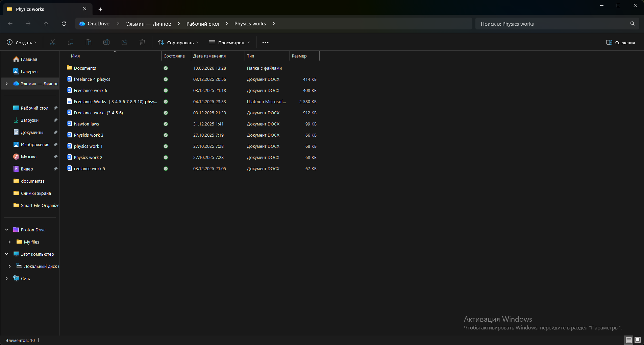This screenshot has height=345, width=644.
Task: Switch to compact details view via status bar toggle
Action: [x=628, y=340]
